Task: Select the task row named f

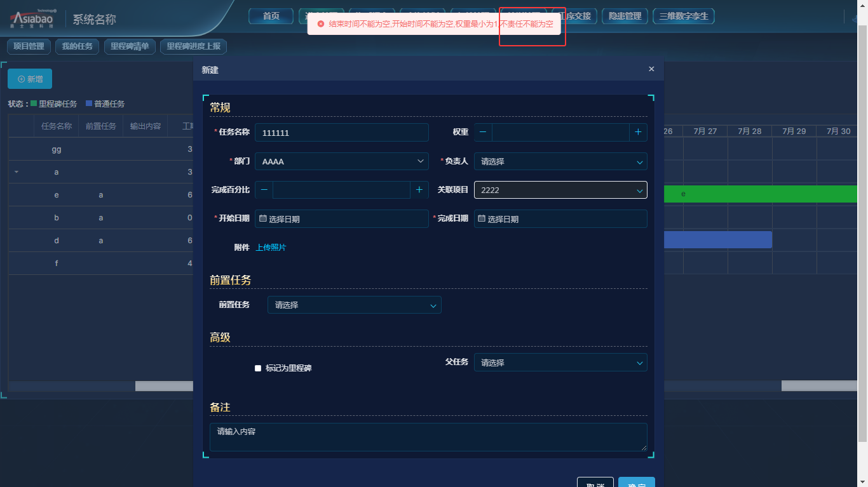Action: point(100,264)
